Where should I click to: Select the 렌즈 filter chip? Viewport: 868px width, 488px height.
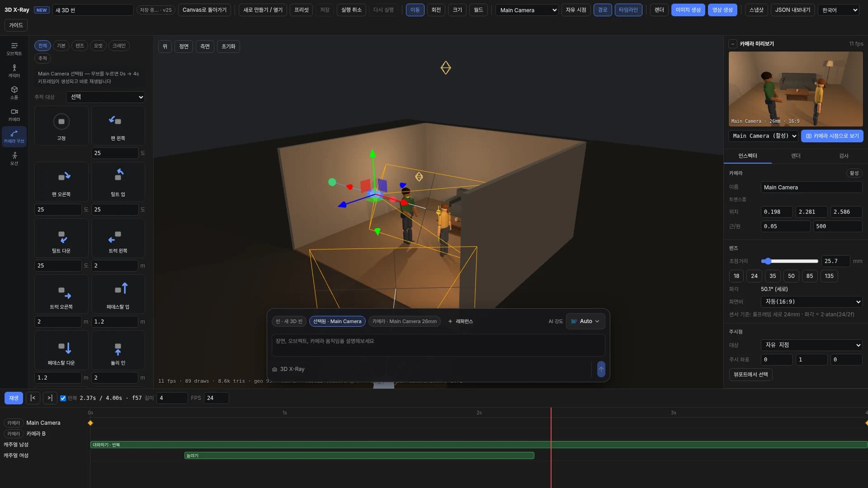pyautogui.click(x=80, y=46)
